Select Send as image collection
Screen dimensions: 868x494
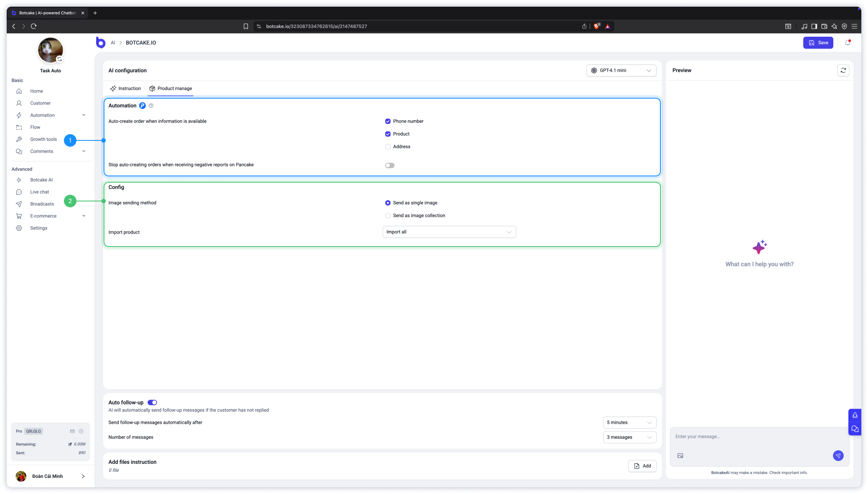click(388, 216)
